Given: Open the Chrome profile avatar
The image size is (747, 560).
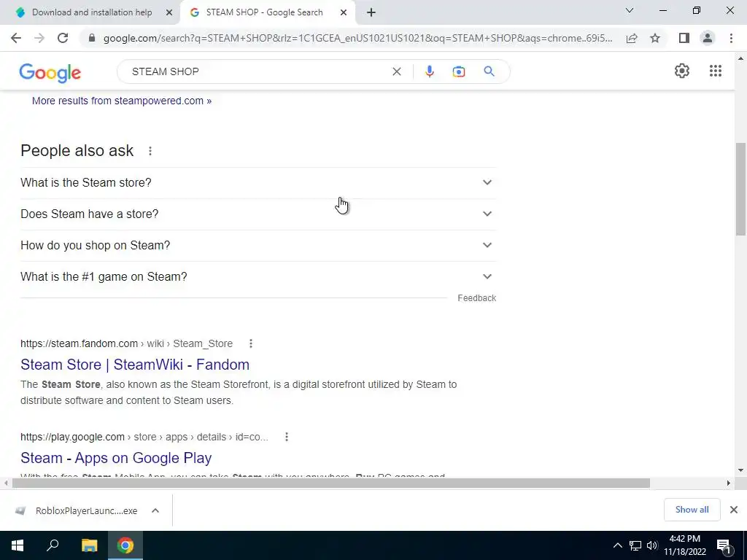Looking at the screenshot, I should tap(708, 38).
